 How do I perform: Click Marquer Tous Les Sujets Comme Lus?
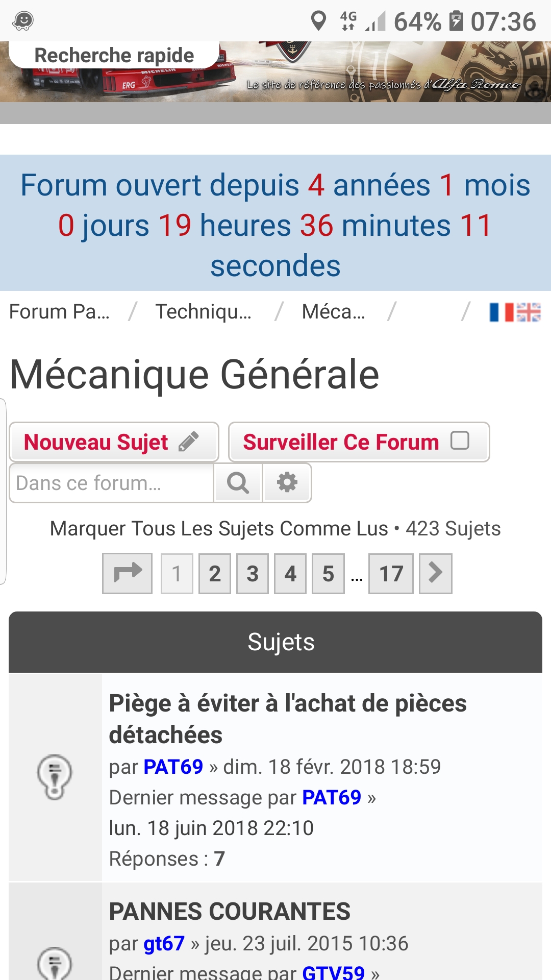pyautogui.click(x=219, y=529)
